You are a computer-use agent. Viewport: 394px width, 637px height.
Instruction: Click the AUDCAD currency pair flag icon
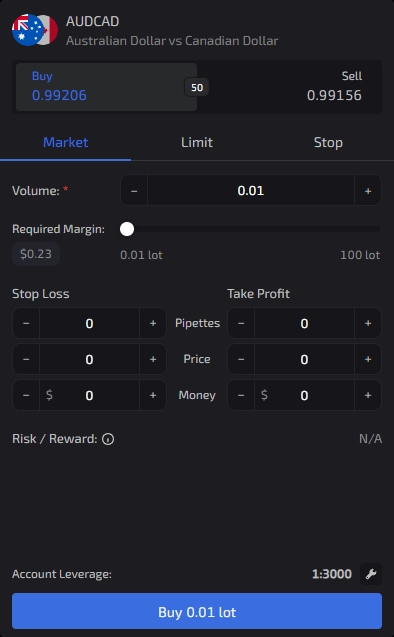coord(35,30)
